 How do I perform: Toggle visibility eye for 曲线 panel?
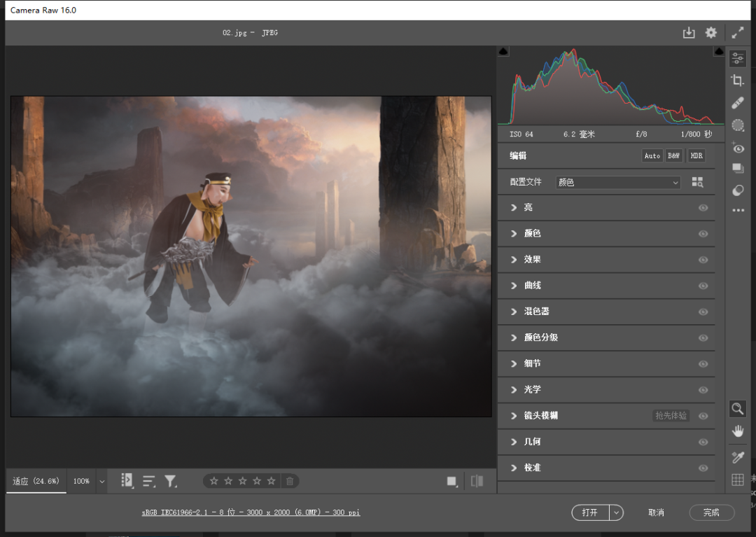pos(703,286)
